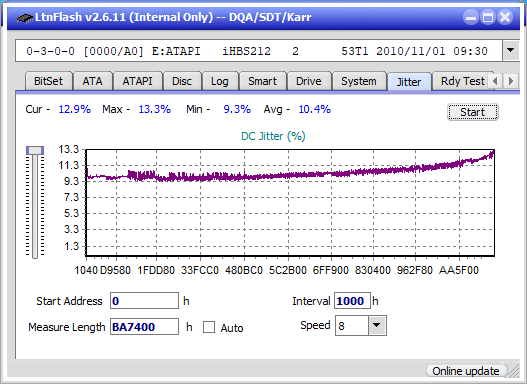
Task: Select the Jitter tab
Action: coord(409,82)
